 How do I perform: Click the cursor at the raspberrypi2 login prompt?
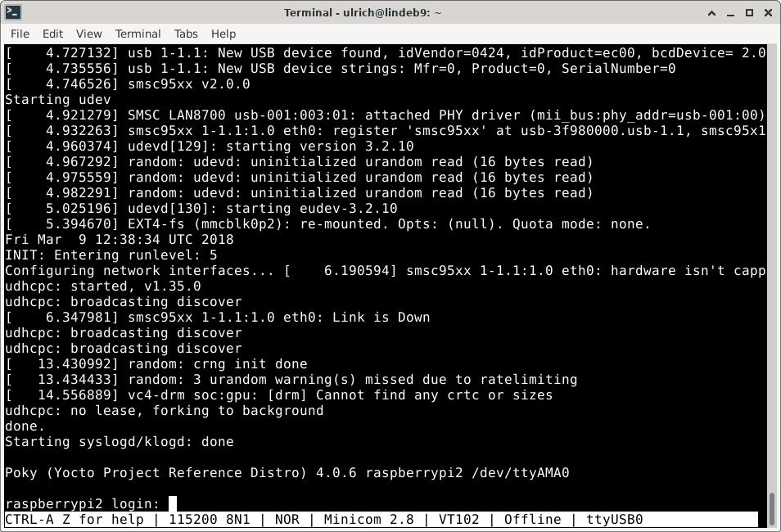point(173,504)
